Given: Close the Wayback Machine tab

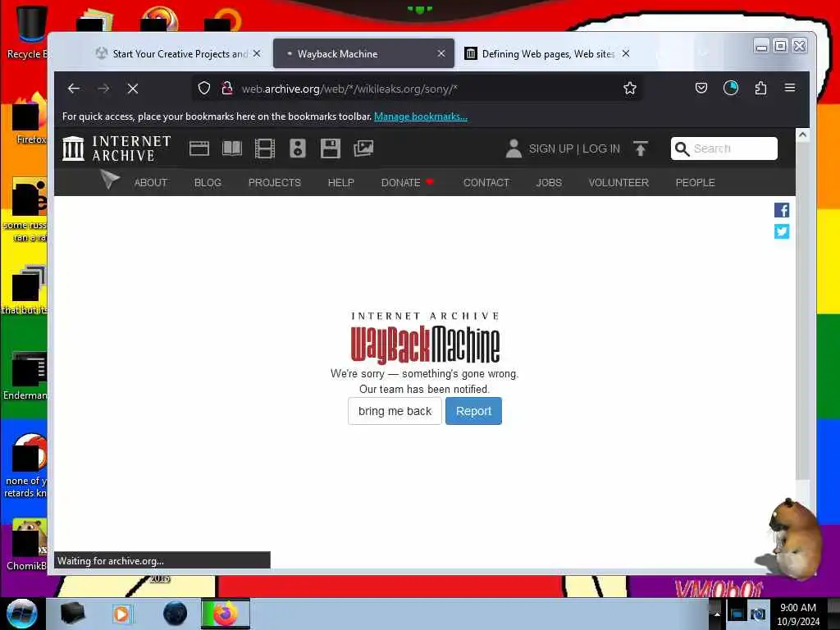Looking at the screenshot, I should click(x=441, y=53).
